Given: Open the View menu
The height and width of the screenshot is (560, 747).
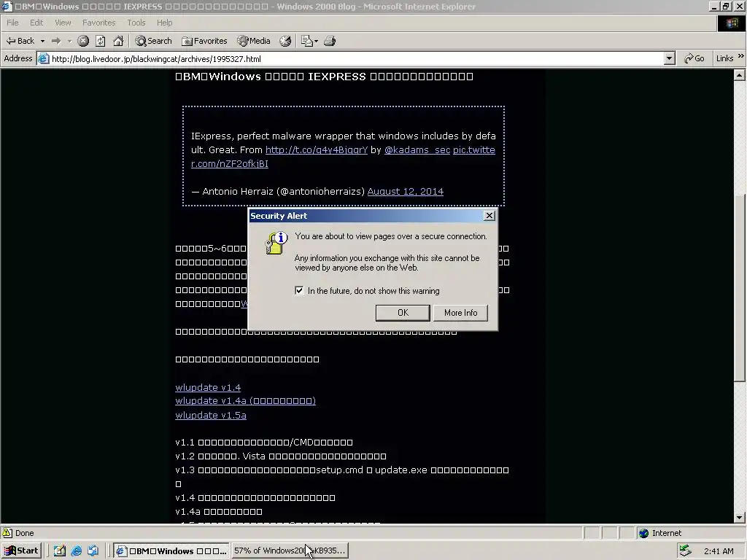Looking at the screenshot, I should [63, 23].
